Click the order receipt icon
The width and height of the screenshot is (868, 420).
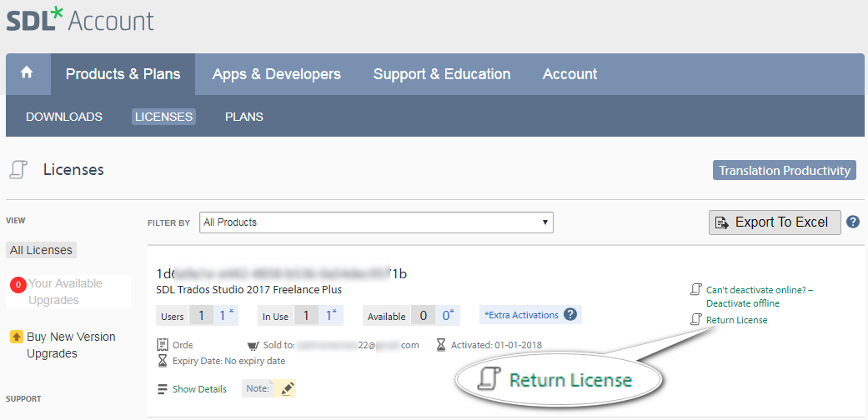click(163, 345)
